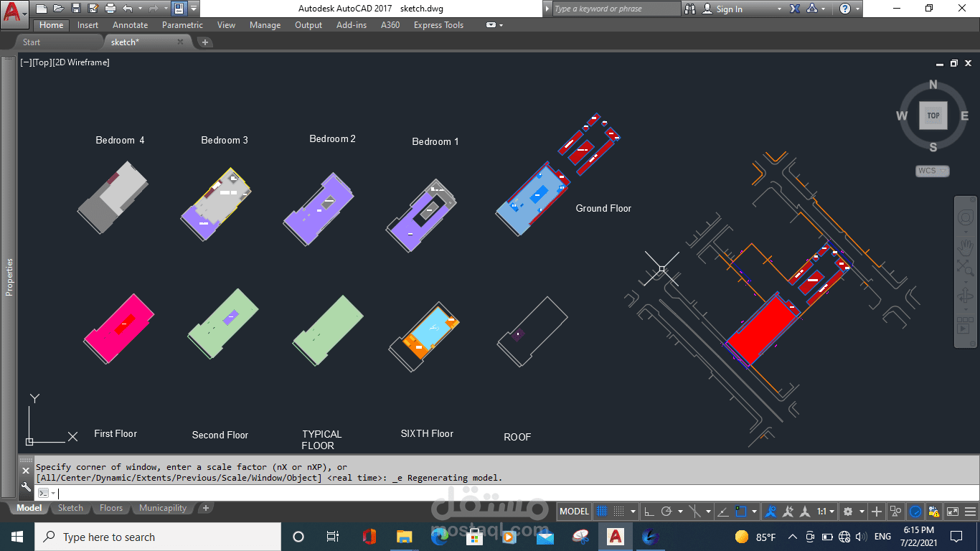
Task: Switch to the Annotate ribbon tab
Action: [x=130, y=25]
